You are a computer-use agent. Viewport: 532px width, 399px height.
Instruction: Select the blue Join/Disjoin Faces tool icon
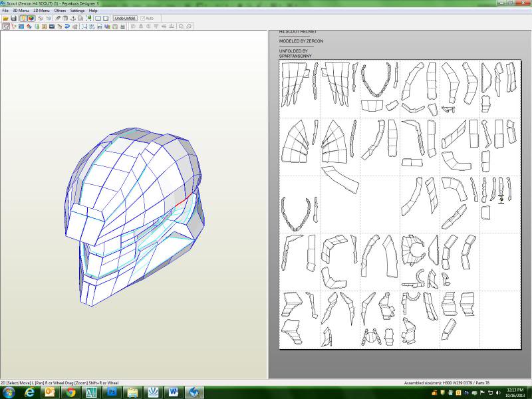pos(21,26)
